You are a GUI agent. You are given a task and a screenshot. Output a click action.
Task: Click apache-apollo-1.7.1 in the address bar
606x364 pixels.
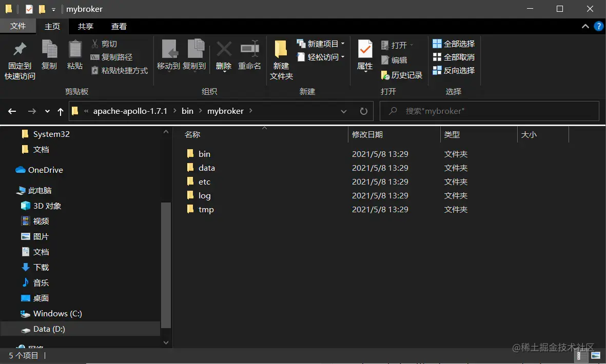pyautogui.click(x=130, y=111)
